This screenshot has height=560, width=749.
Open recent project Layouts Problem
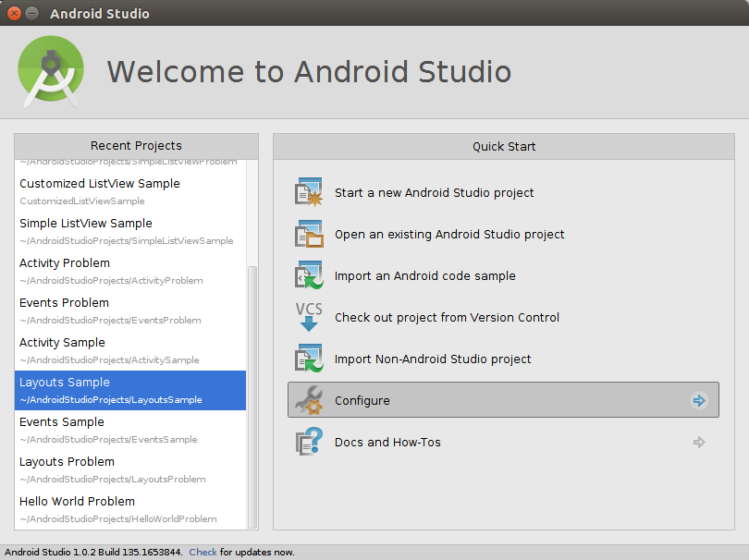(130, 469)
